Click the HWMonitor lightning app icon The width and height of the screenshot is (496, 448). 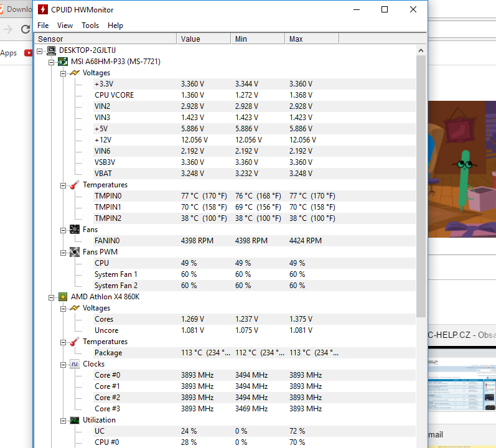pos(43,9)
